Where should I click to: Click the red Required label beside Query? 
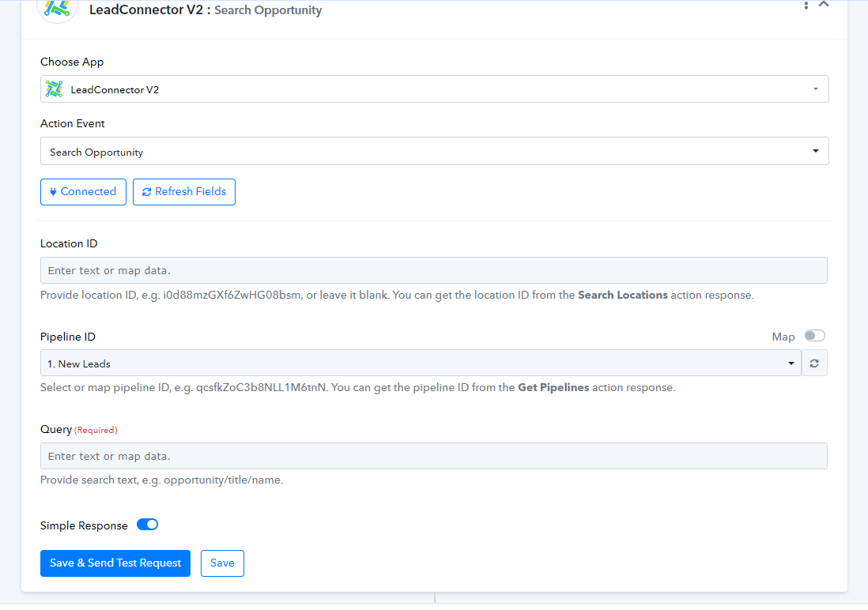click(96, 430)
